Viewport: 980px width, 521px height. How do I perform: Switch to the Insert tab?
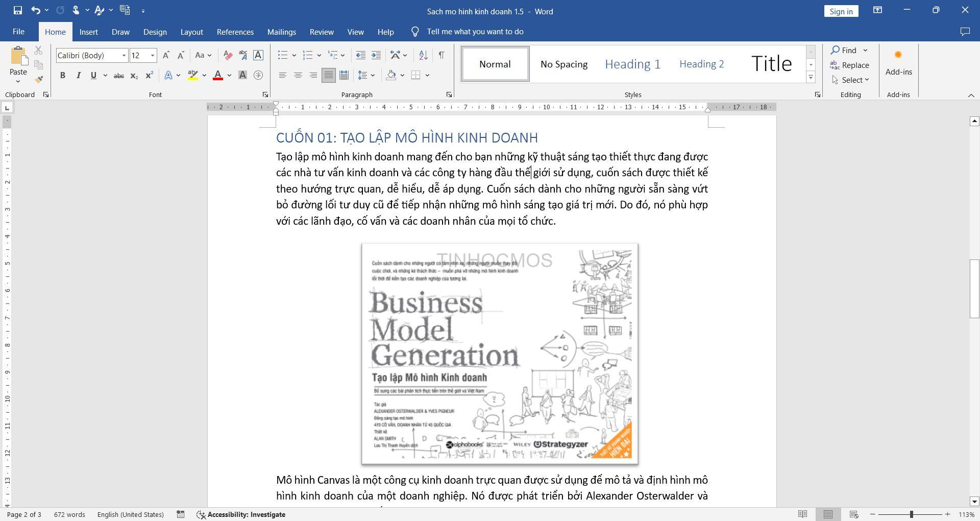[x=88, y=32]
